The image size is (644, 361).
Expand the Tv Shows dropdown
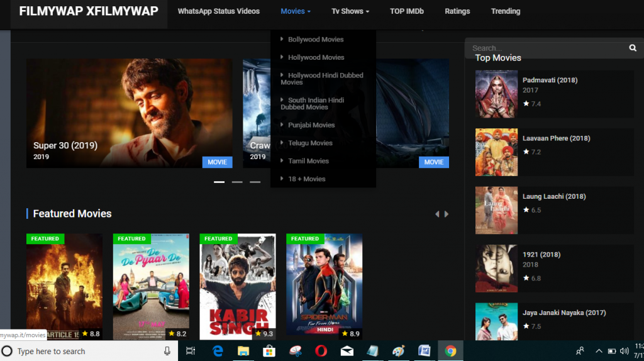coord(350,11)
